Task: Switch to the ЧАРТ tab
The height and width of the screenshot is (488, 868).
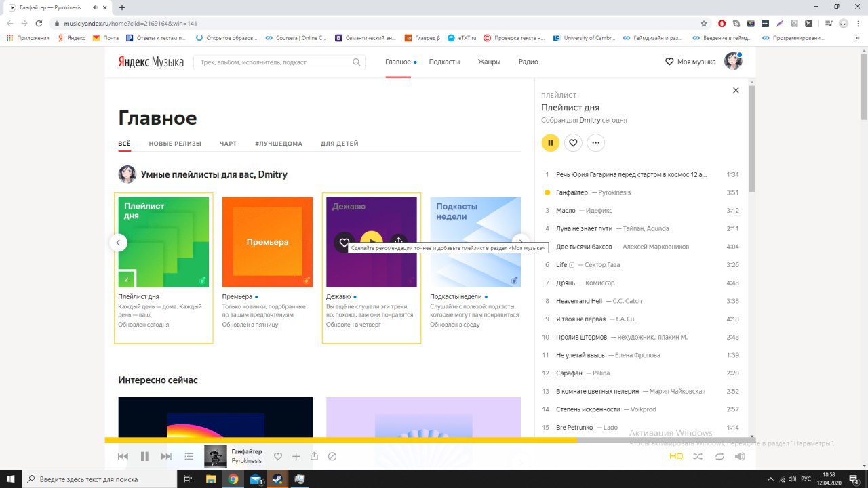Action: tap(228, 144)
